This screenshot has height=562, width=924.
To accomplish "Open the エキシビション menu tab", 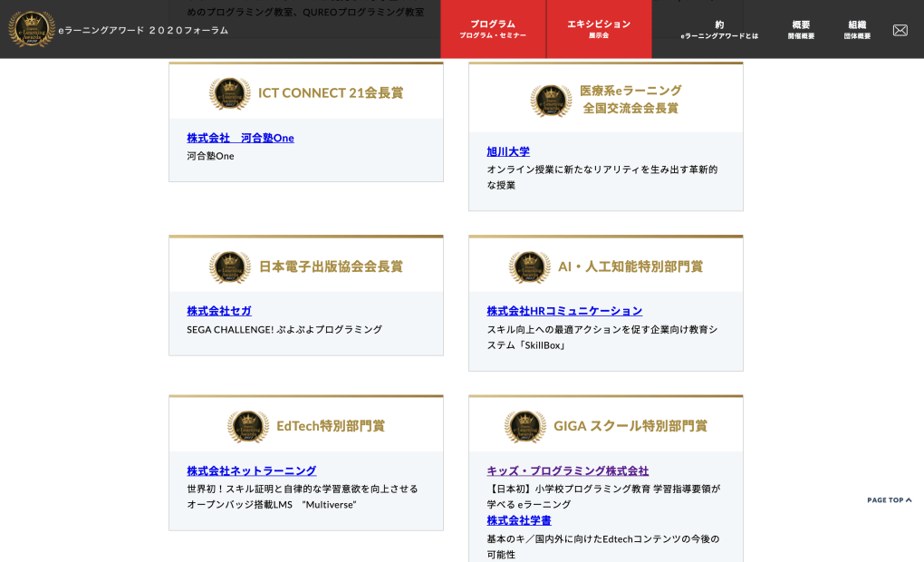I will [599, 29].
